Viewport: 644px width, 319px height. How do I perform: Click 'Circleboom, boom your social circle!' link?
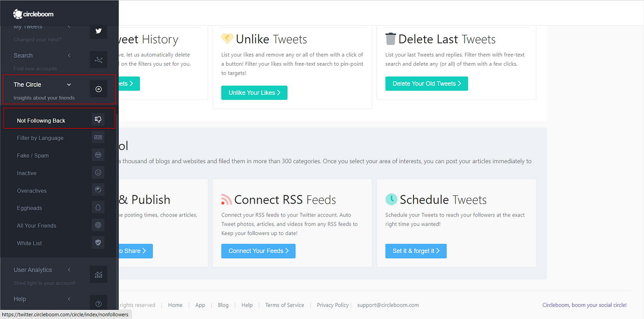(584, 305)
